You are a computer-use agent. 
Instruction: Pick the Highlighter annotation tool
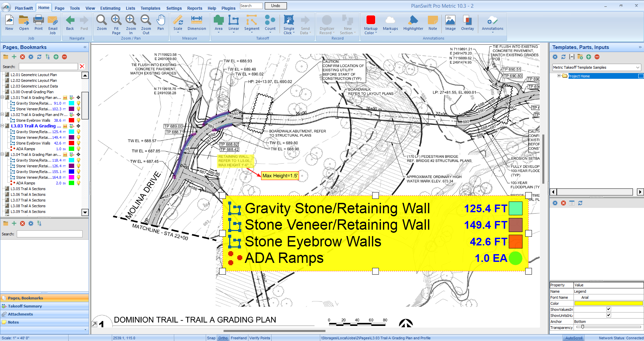point(413,23)
